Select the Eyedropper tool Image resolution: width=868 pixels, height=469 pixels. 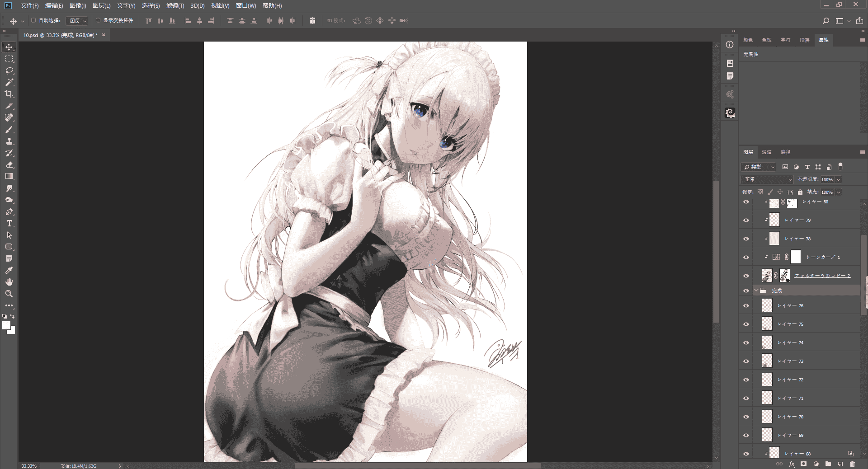9,270
